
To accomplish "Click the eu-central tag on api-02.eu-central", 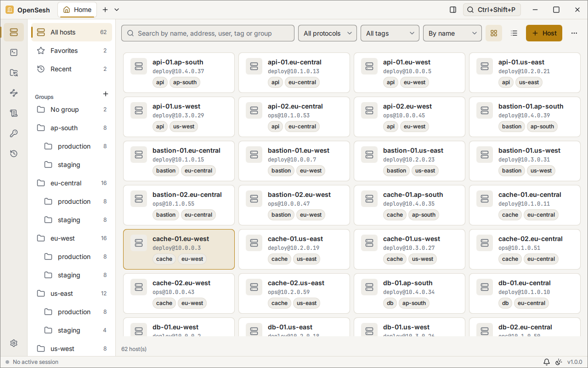I will click(302, 126).
